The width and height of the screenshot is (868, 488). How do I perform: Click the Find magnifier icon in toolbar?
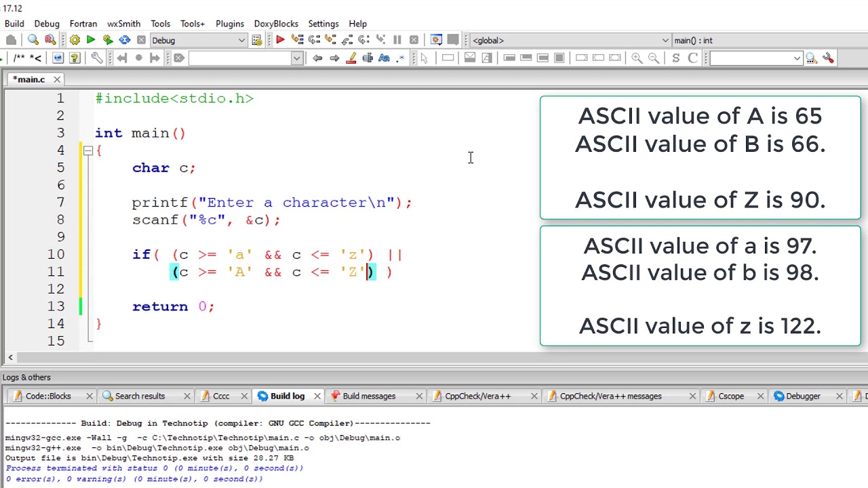(x=33, y=40)
